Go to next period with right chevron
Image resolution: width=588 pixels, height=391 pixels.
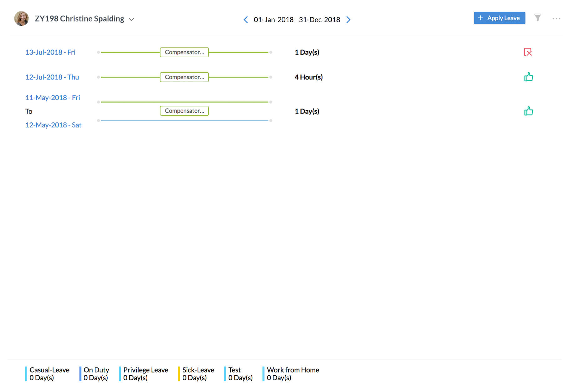coord(348,19)
